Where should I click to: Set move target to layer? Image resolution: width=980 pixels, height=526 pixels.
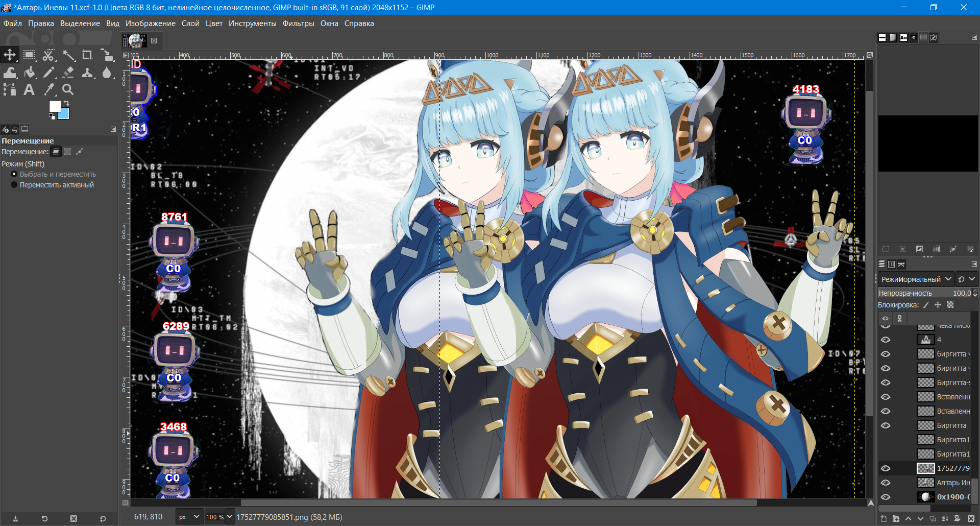pyautogui.click(x=56, y=152)
